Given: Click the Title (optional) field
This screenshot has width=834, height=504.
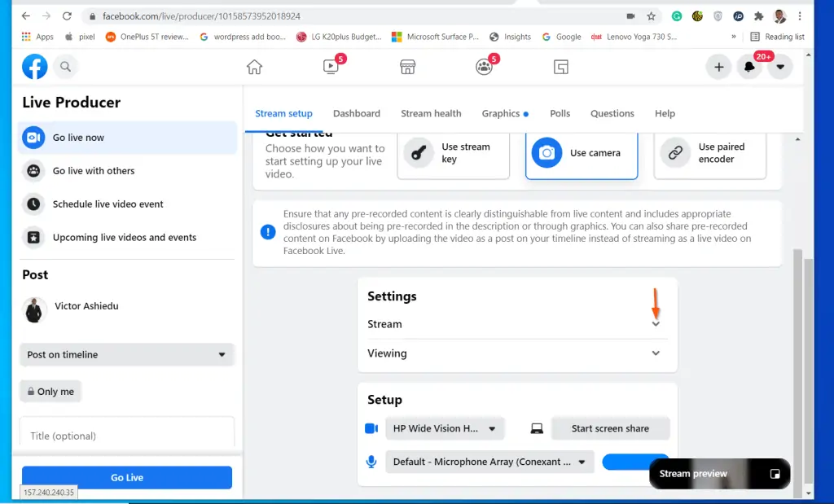Looking at the screenshot, I should pyautogui.click(x=127, y=436).
